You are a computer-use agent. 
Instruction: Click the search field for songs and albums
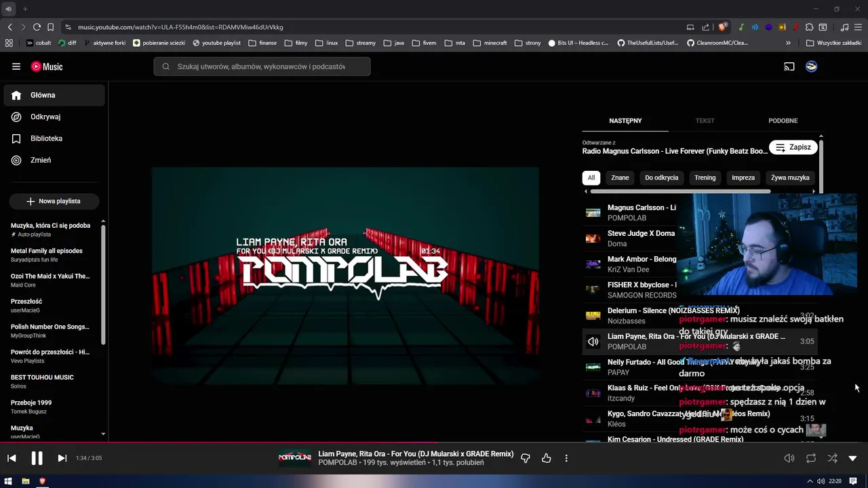[x=262, y=66]
